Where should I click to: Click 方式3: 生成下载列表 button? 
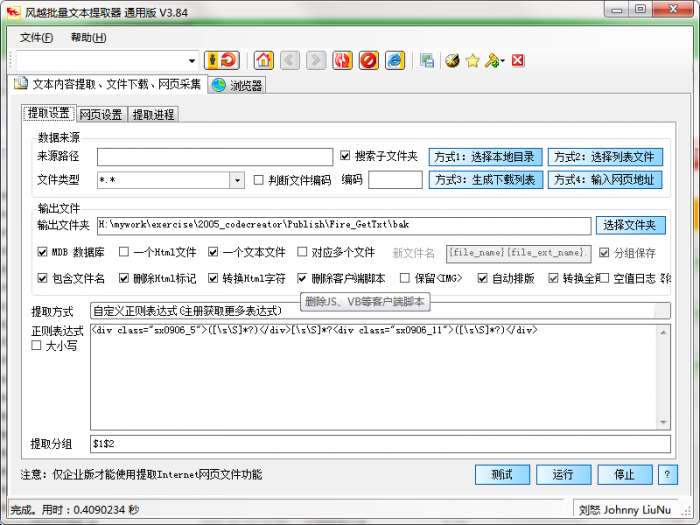[486, 180]
